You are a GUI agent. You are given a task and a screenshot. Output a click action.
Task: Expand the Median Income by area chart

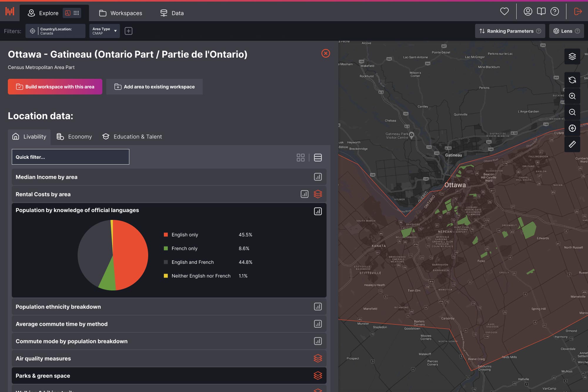pos(318,177)
